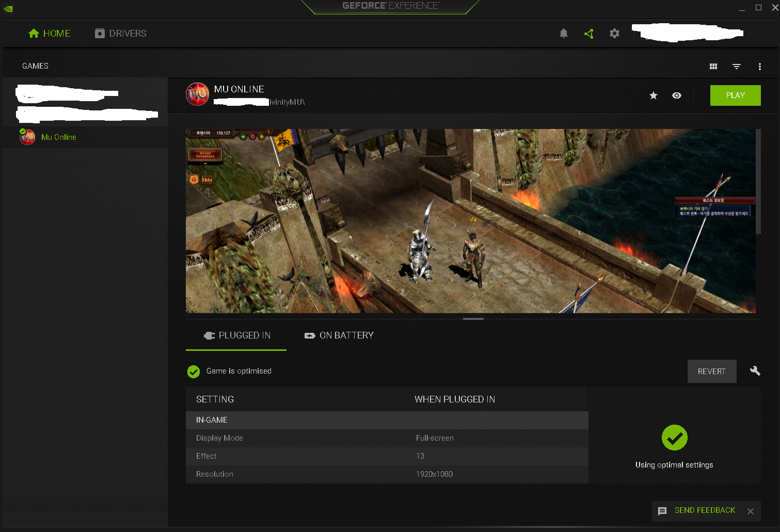
Task: Click the IN-GAME section header
Action: pos(387,420)
